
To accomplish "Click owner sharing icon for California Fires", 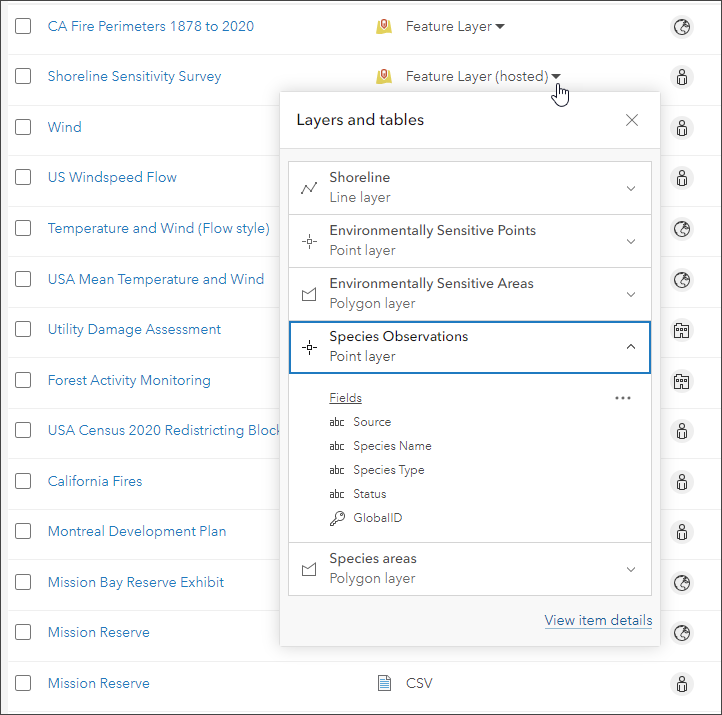I will click(x=681, y=482).
